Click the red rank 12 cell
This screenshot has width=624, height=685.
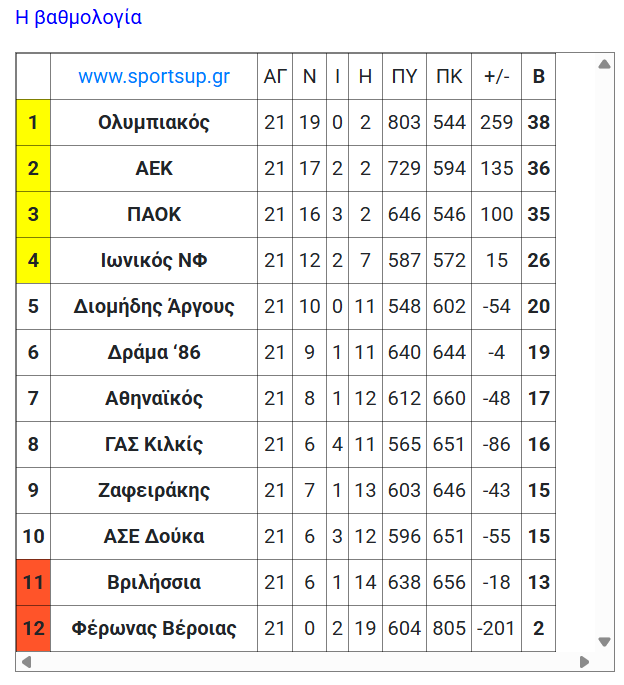[33, 629]
